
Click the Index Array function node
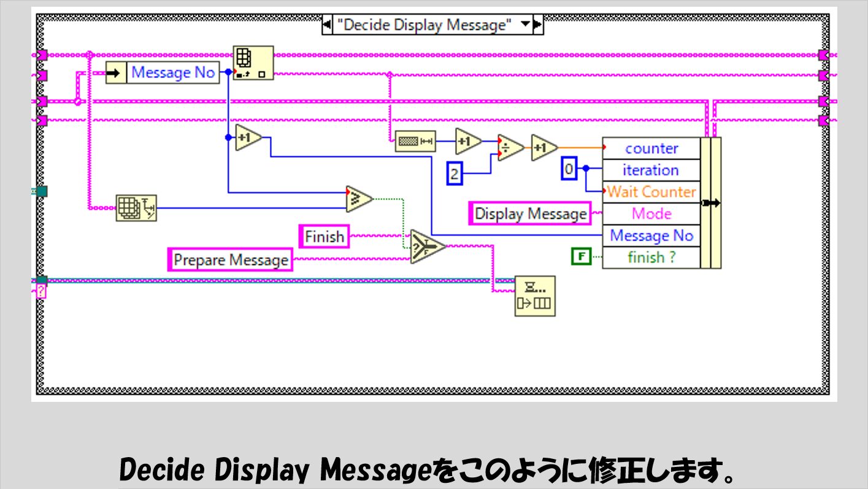[x=253, y=63]
